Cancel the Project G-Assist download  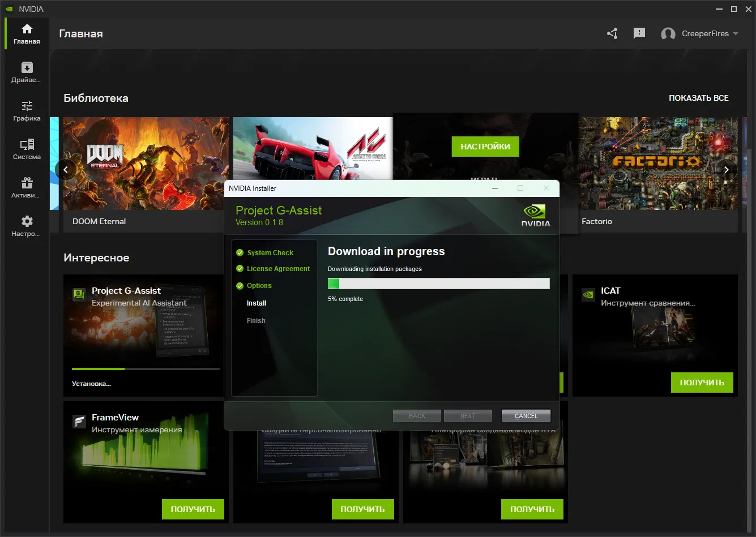pyautogui.click(x=526, y=415)
